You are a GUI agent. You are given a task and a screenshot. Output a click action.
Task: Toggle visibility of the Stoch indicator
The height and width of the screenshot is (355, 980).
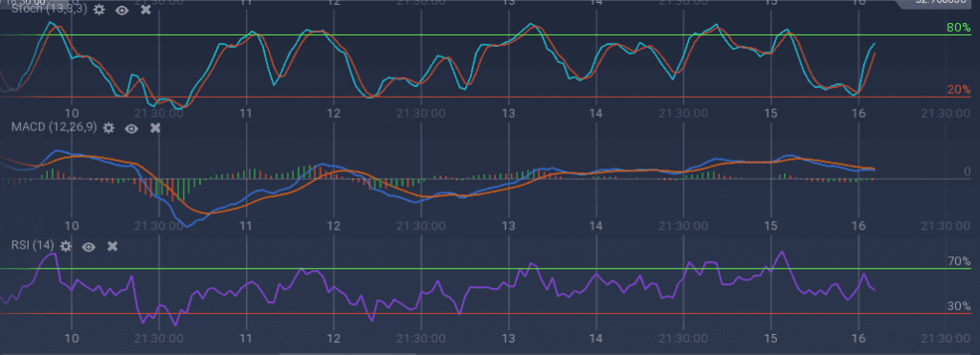coord(122,10)
